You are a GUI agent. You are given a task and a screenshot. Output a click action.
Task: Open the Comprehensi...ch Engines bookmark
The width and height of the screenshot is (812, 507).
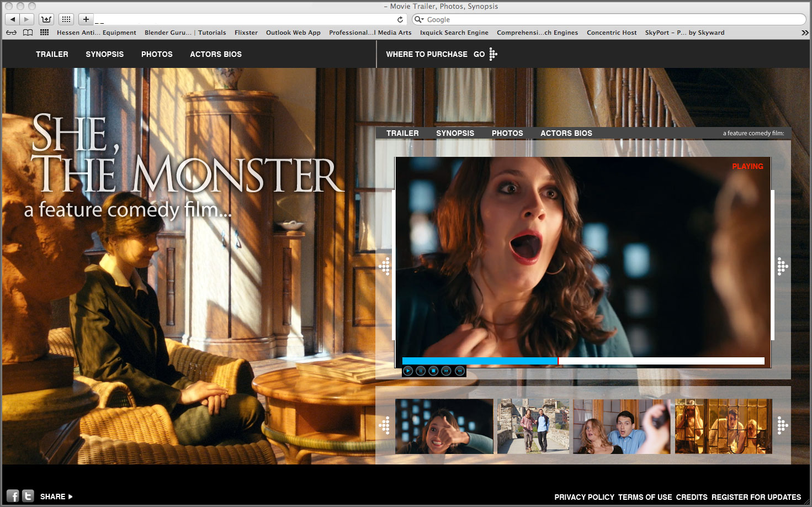(x=538, y=33)
